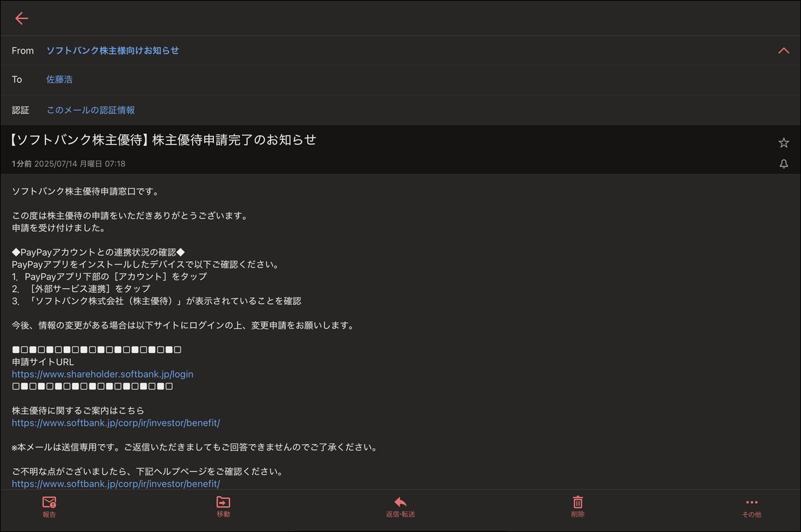
Task: Collapse the email header details chevron
Action: tap(784, 51)
